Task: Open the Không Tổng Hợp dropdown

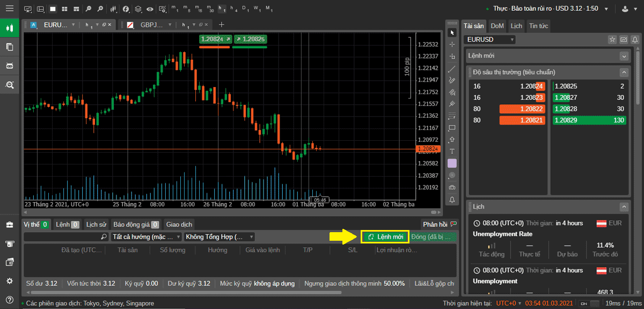Action: point(219,236)
